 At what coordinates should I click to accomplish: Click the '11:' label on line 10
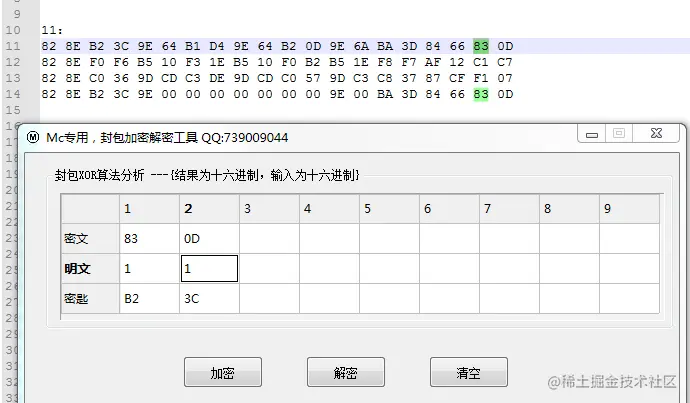pyautogui.click(x=52, y=30)
